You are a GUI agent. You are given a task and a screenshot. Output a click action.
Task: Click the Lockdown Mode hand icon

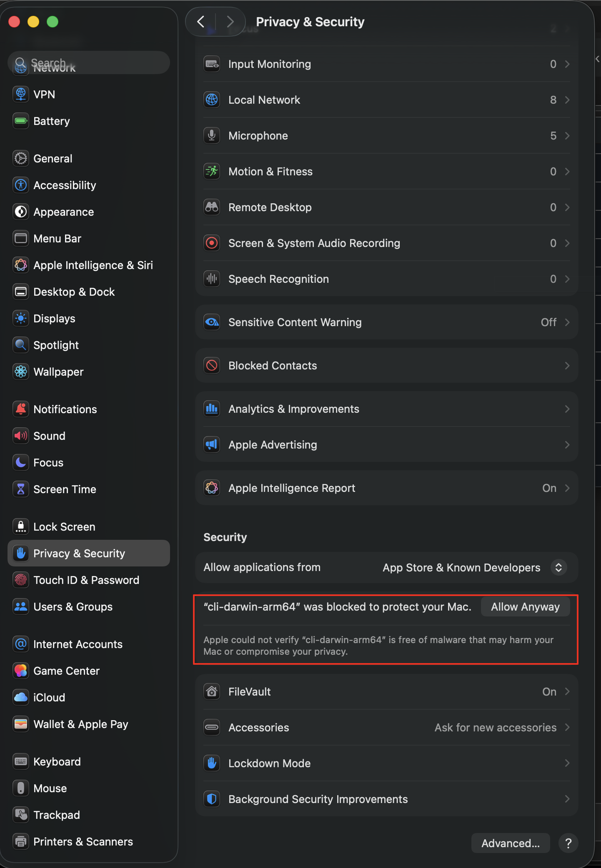pyautogui.click(x=212, y=763)
